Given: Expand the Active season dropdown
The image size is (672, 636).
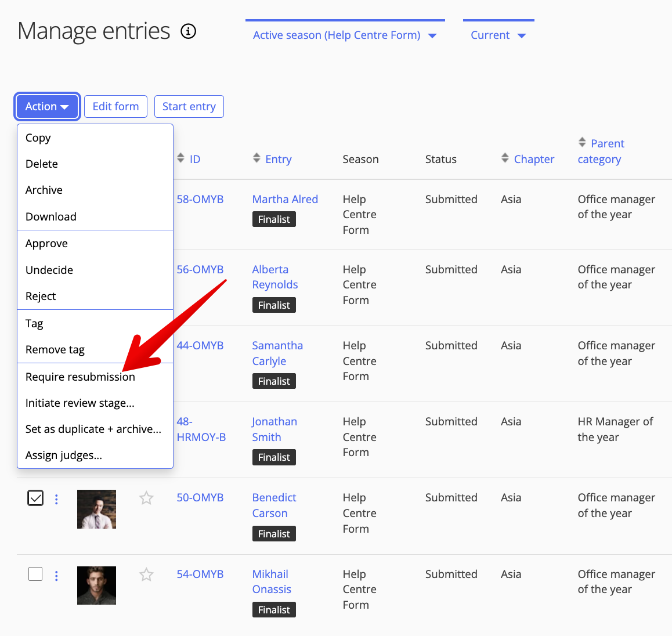Looking at the screenshot, I should (345, 35).
